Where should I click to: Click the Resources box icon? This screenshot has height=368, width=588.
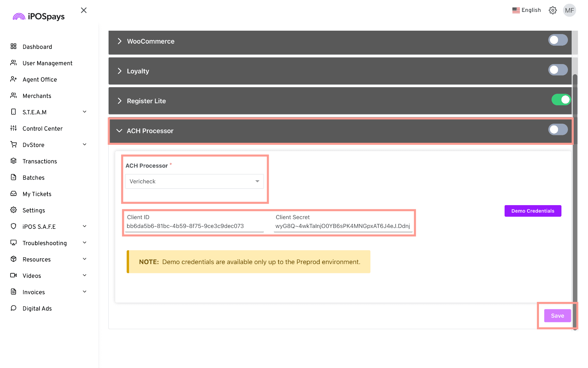point(14,259)
